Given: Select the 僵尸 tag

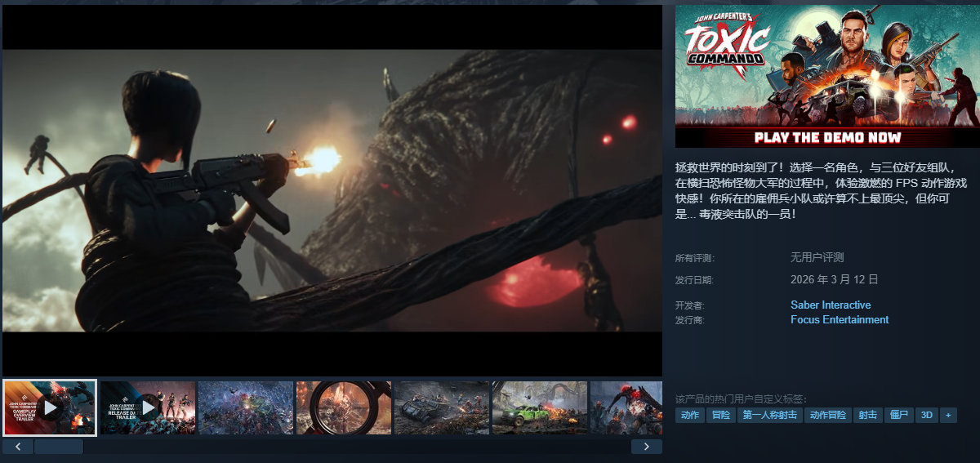Looking at the screenshot, I should (x=898, y=415).
